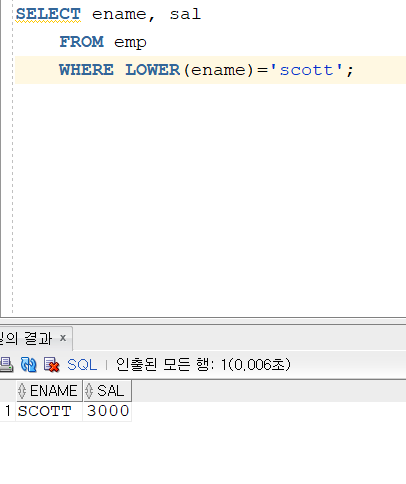Click the SQL link in results toolbar
The height and width of the screenshot is (484, 406).
(x=82, y=365)
